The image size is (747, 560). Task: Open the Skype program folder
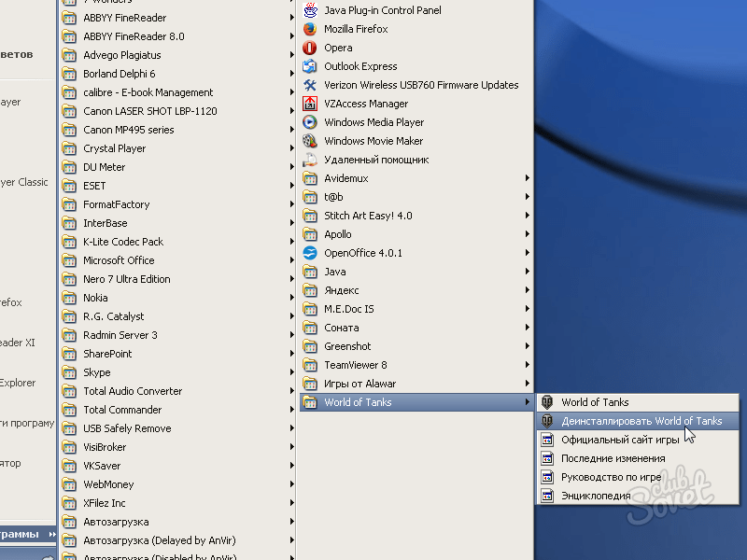(x=96, y=372)
